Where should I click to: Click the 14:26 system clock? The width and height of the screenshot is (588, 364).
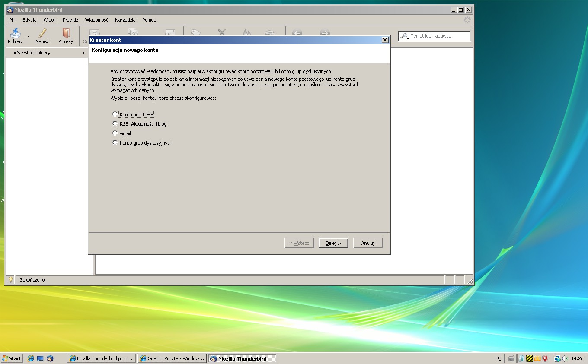coord(578,358)
